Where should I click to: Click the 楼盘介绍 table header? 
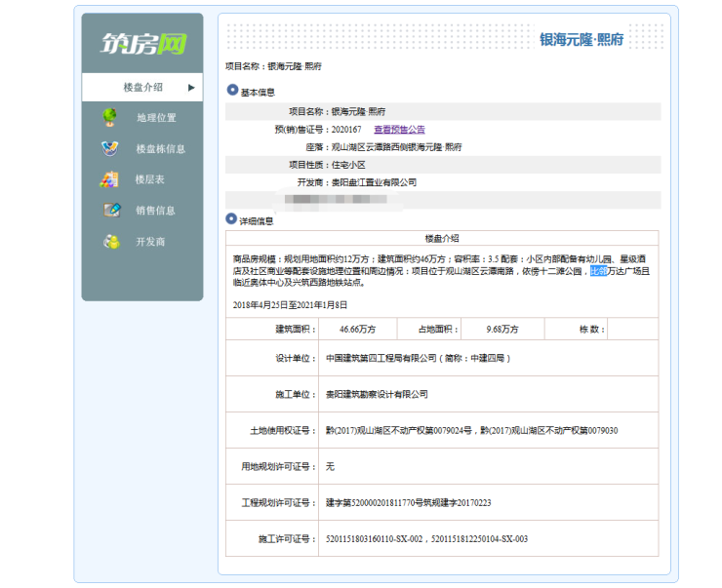(442, 238)
